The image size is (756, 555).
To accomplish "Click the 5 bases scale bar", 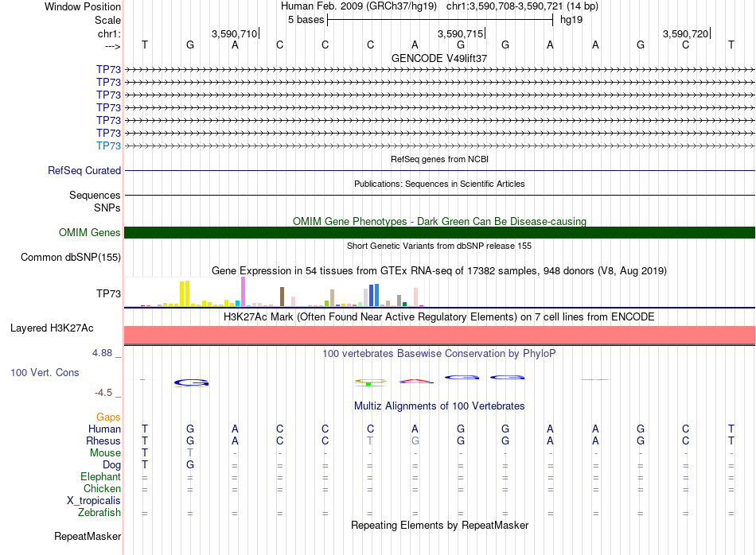I will pos(440,20).
